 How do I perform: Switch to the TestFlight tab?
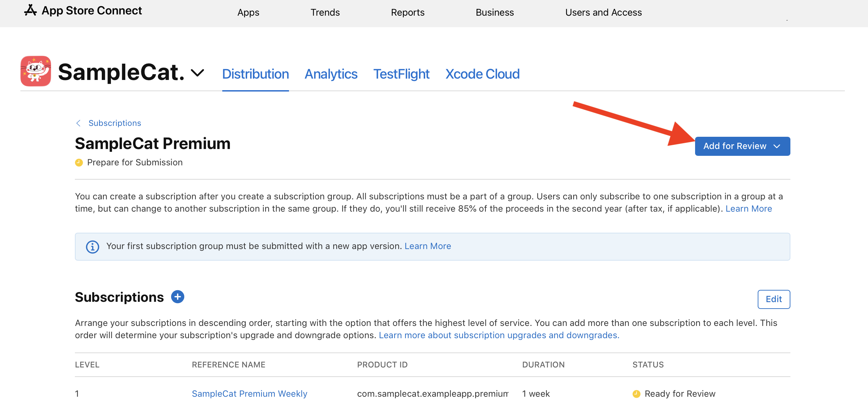coord(401,74)
